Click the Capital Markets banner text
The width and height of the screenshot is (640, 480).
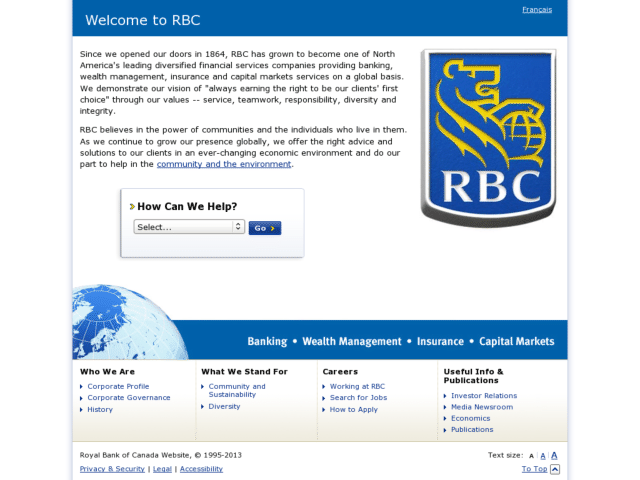pos(517,341)
